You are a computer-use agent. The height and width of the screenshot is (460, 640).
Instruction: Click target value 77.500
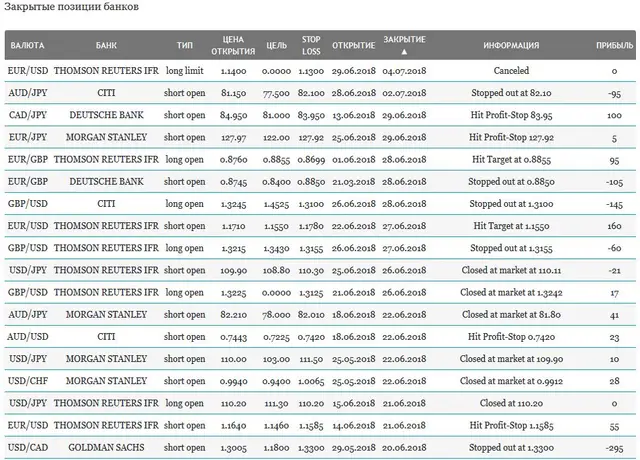pos(276,93)
